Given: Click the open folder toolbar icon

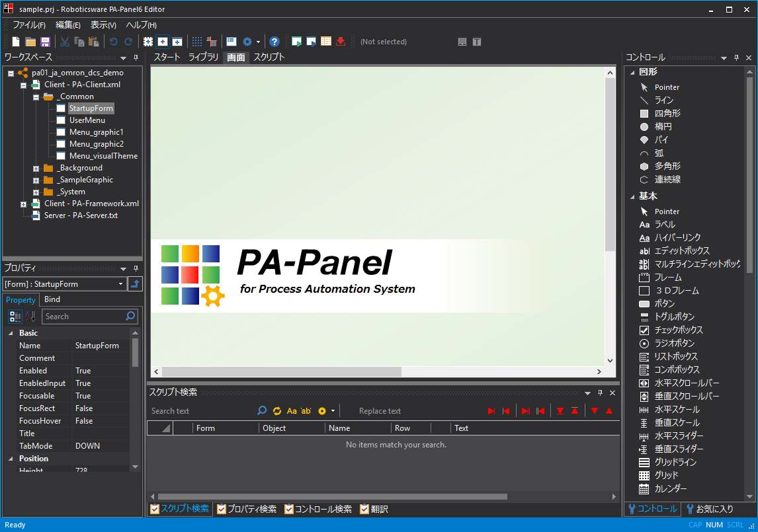Looking at the screenshot, I should pos(30,42).
